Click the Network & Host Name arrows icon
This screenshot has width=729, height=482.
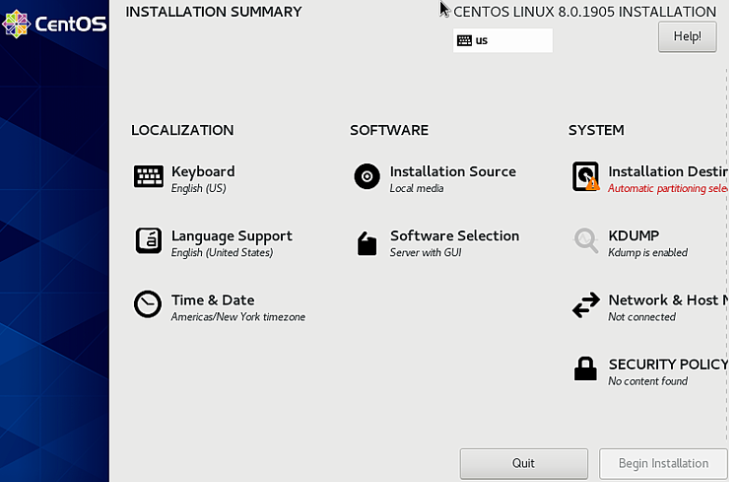(x=585, y=305)
